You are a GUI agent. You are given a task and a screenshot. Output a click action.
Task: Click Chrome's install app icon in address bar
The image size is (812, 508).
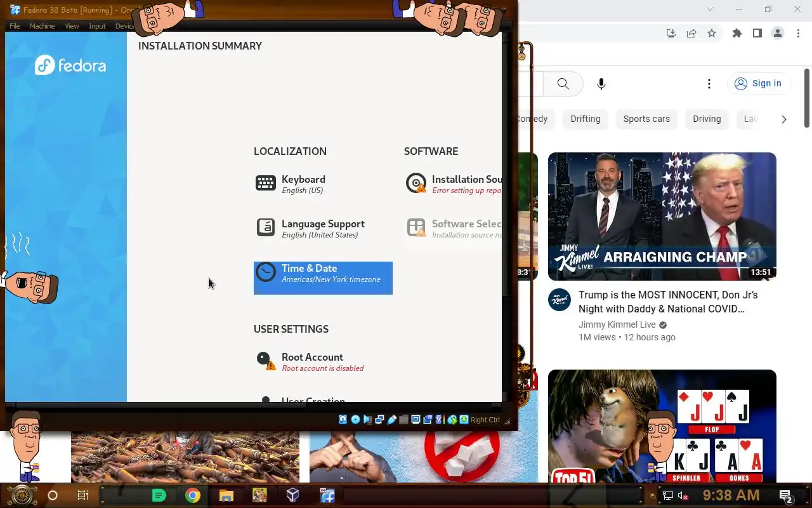[671, 34]
